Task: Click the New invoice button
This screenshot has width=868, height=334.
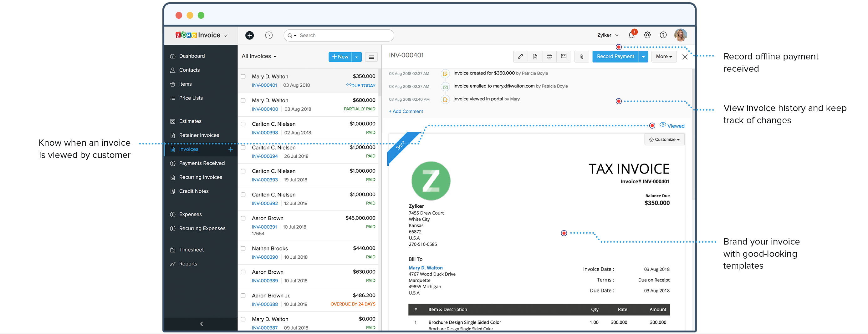Action: point(340,57)
